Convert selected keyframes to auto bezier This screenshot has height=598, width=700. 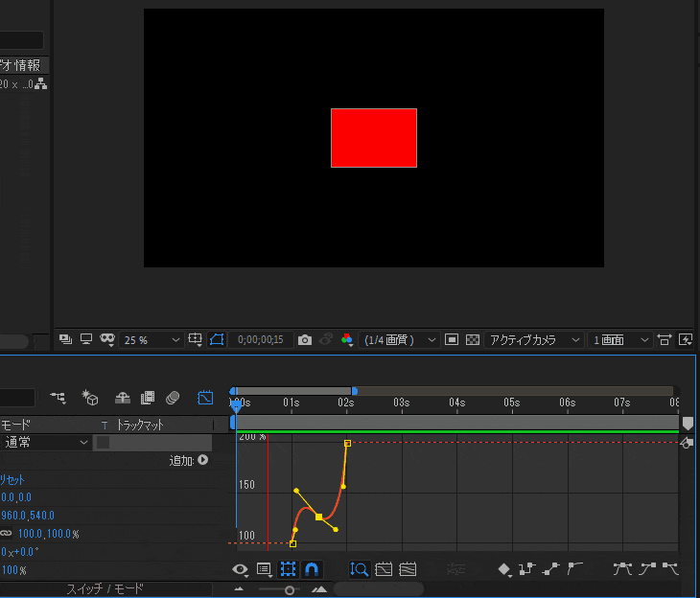coord(575,568)
